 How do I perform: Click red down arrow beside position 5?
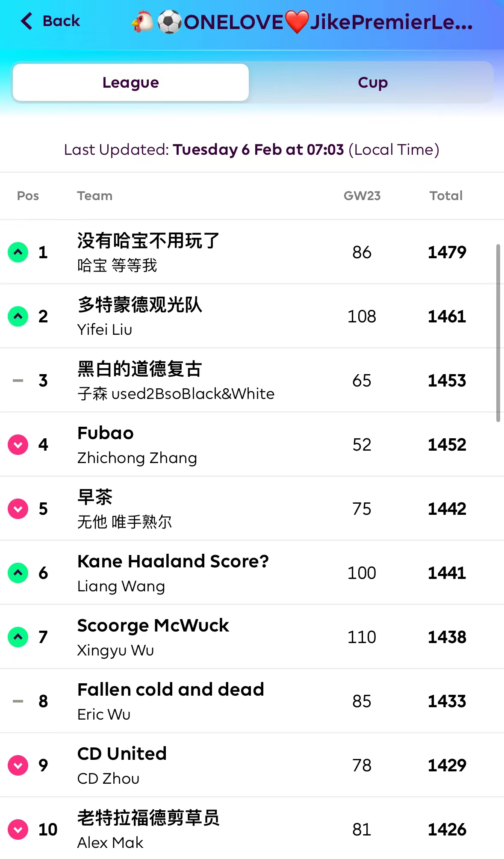point(18,509)
